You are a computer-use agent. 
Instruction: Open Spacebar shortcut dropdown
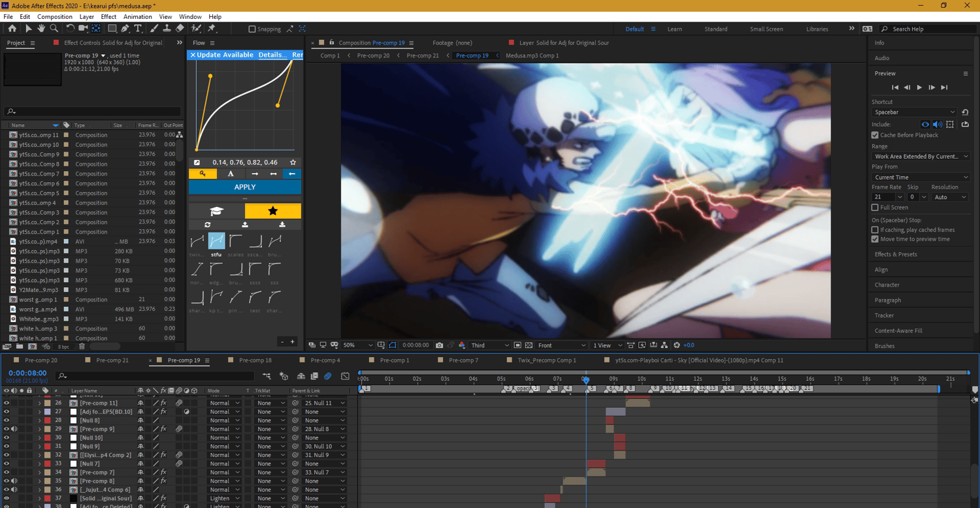[914, 112]
